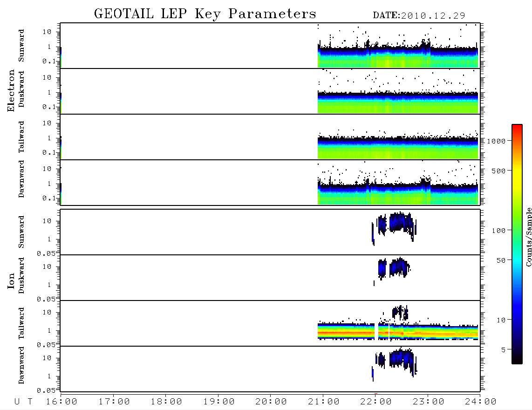Screen dimensions: 532x410
Task: Click the "Counts/Sample" colorbar title
Action: [x=528, y=237]
